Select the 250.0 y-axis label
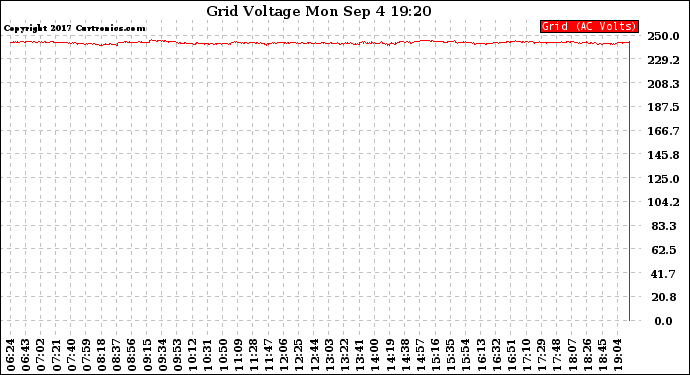690x375 pixels. click(x=663, y=36)
